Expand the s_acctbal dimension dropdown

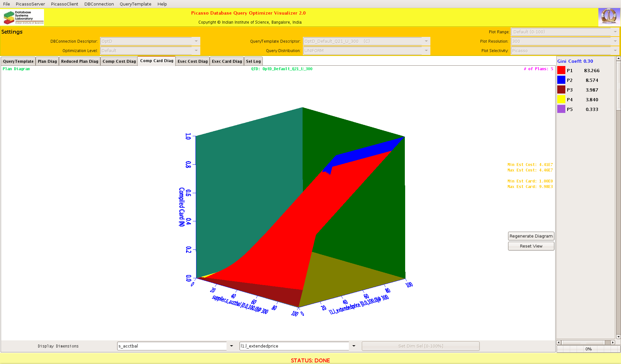coord(231,346)
